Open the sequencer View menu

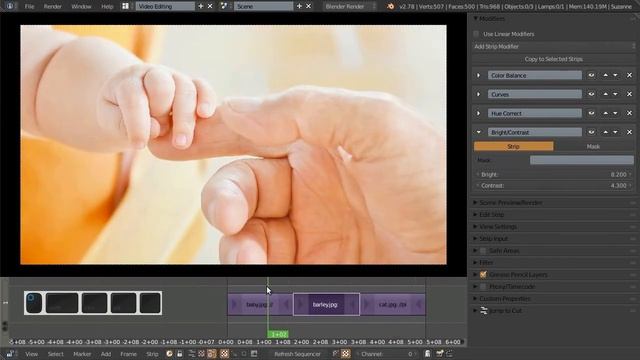point(31,354)
